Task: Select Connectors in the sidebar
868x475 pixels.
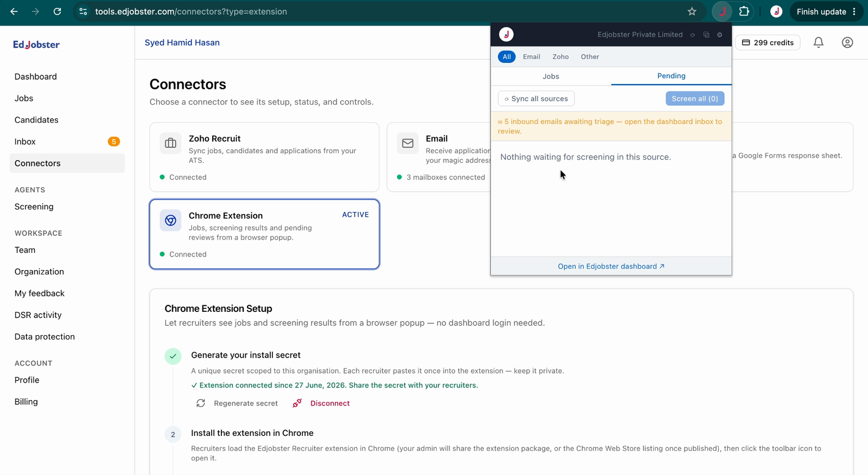Action: click(x=67, y=163)
